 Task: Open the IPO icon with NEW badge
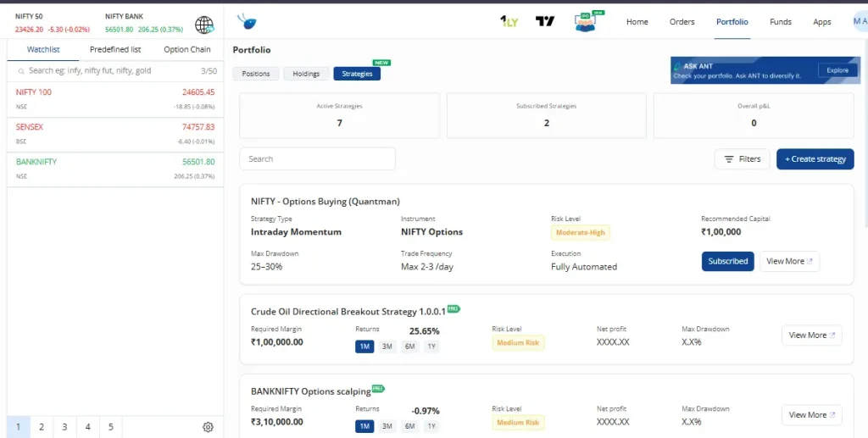587,21
